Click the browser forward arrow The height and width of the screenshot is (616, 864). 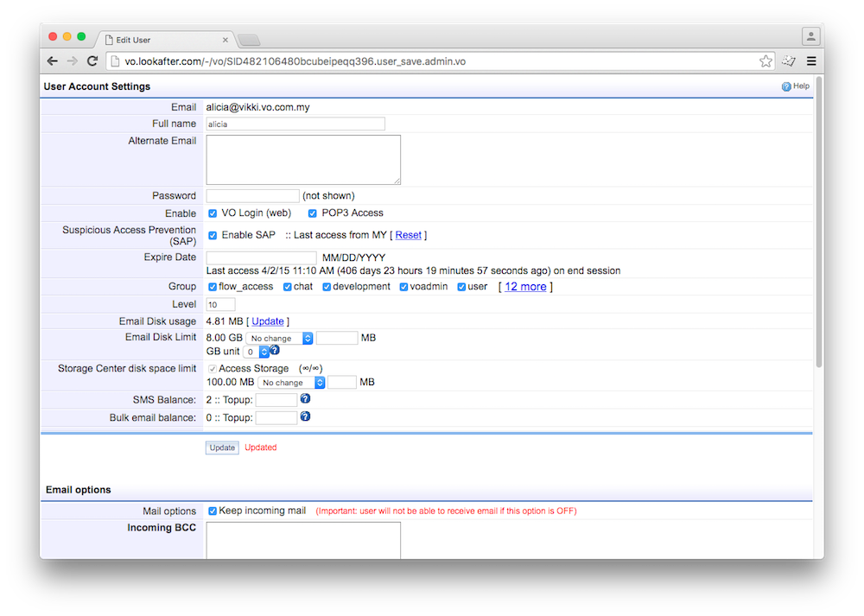point(73,61)
